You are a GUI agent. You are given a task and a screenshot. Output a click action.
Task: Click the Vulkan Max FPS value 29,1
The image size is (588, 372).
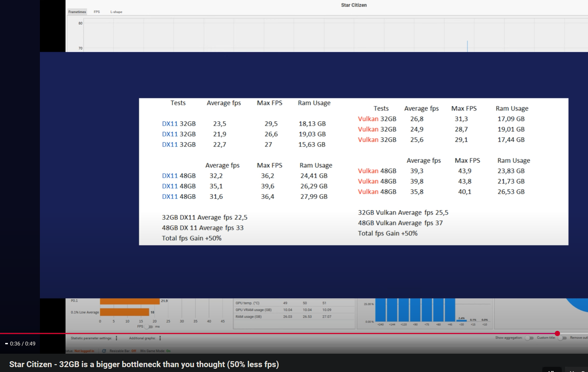pyautogui.click(x=461, y=140)
